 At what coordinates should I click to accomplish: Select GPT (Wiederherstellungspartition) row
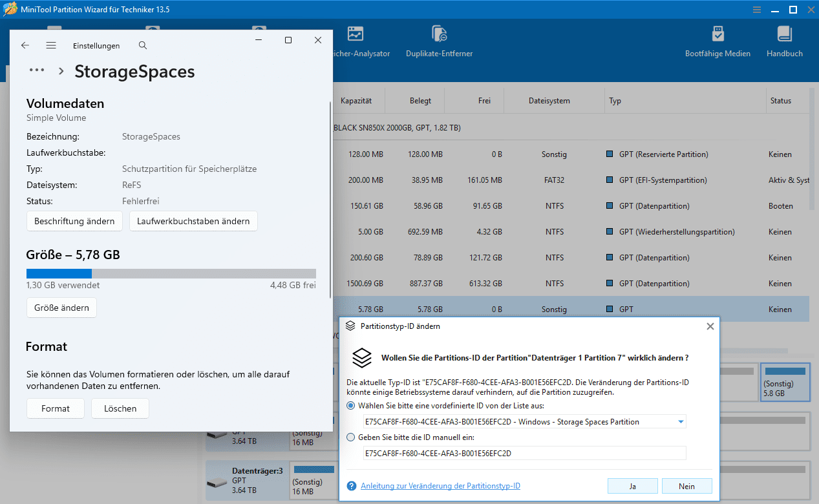pos(571,232)
